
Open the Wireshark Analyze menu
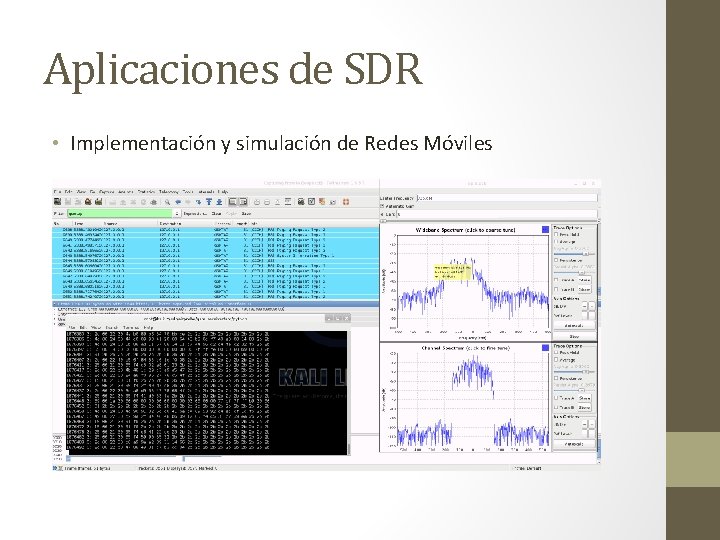(125, 192)
